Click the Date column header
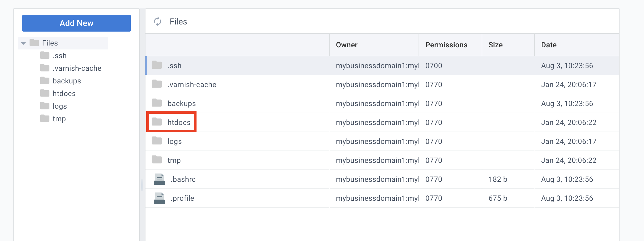The width and height of the screenshot is (644, 241). pos(549,45)
